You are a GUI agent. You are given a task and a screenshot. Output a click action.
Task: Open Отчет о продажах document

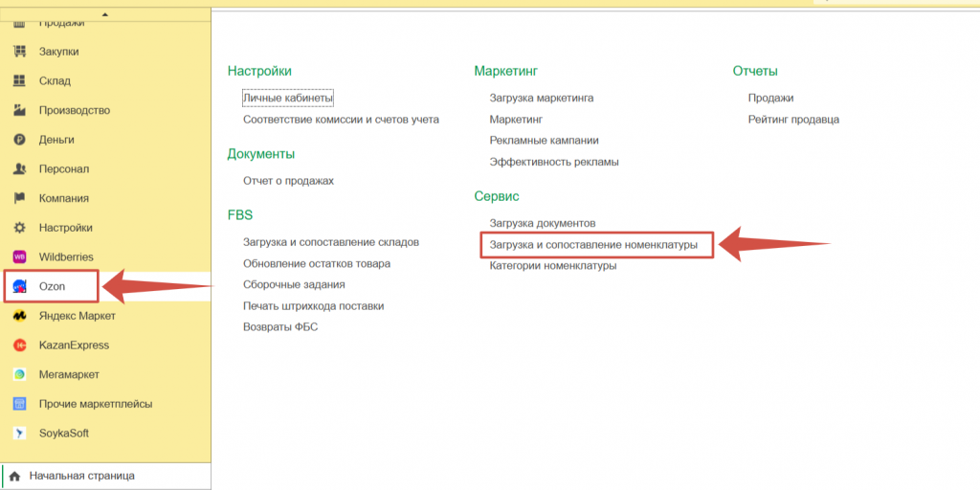tap(288, 180)
